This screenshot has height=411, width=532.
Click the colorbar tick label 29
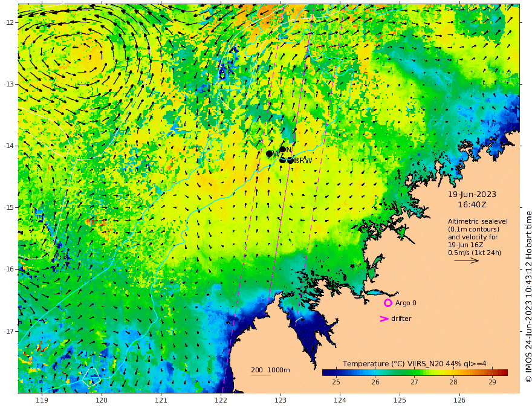tap(492, 382)
